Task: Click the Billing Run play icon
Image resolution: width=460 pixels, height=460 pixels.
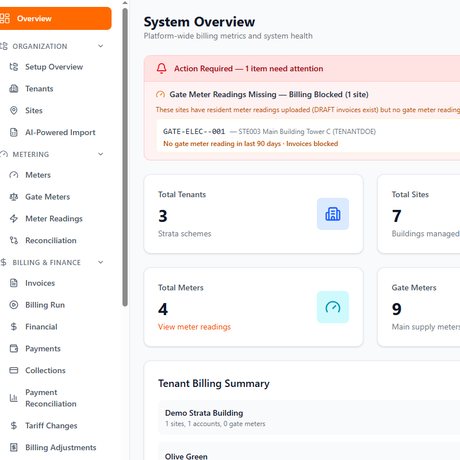Action: tap(14, 305)
